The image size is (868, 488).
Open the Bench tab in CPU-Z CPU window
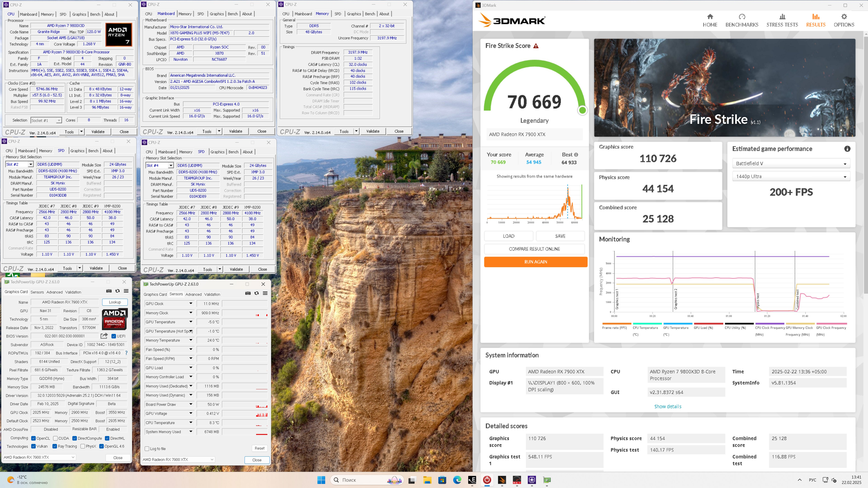tap(95, 14)
